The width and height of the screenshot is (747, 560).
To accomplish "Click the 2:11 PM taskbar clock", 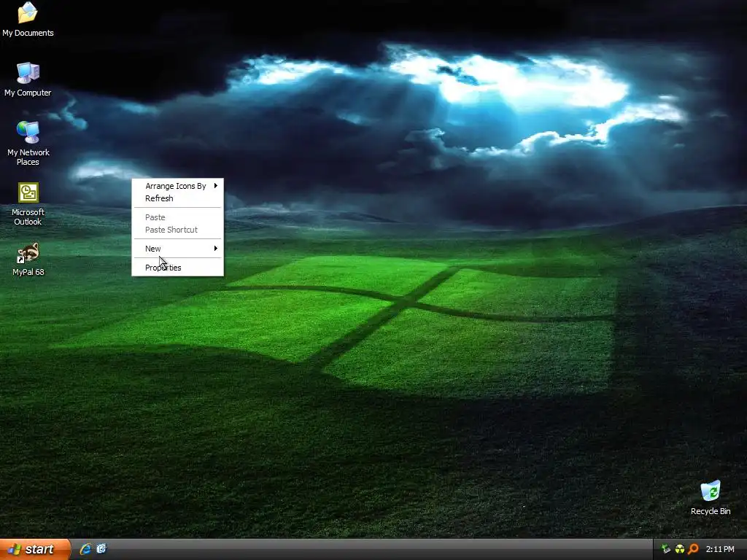I will [720, 549].
